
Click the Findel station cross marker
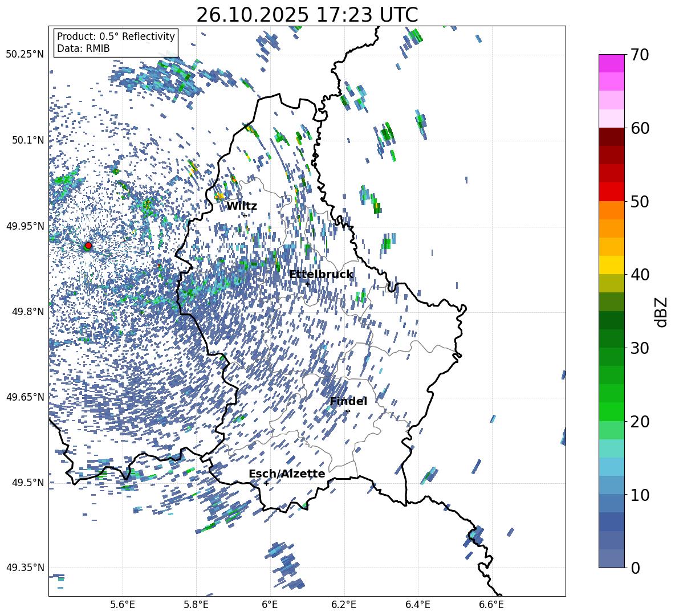click(x=348, y=411)
